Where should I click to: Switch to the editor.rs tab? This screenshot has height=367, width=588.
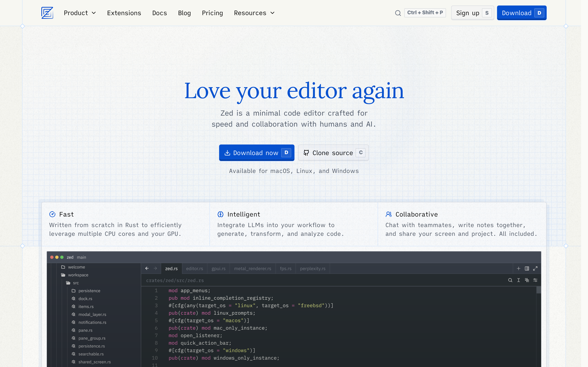click(x=194, y=268)
